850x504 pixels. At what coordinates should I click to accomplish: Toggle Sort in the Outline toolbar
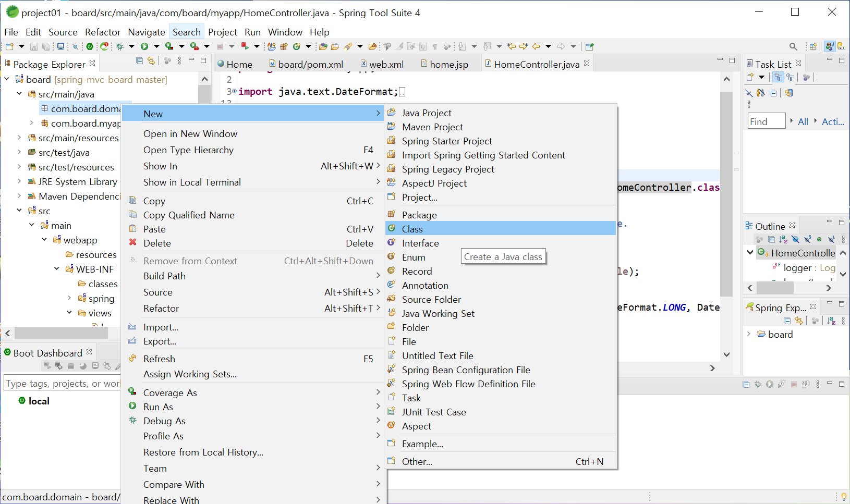(783, 239)
